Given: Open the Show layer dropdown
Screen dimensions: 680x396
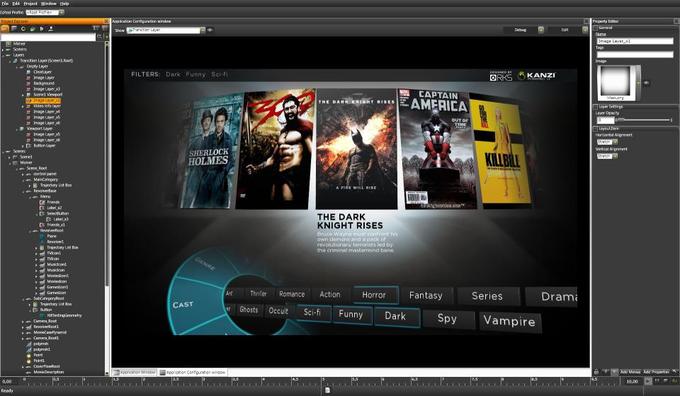Looking at the screenshot, I should tap(166, 30).
